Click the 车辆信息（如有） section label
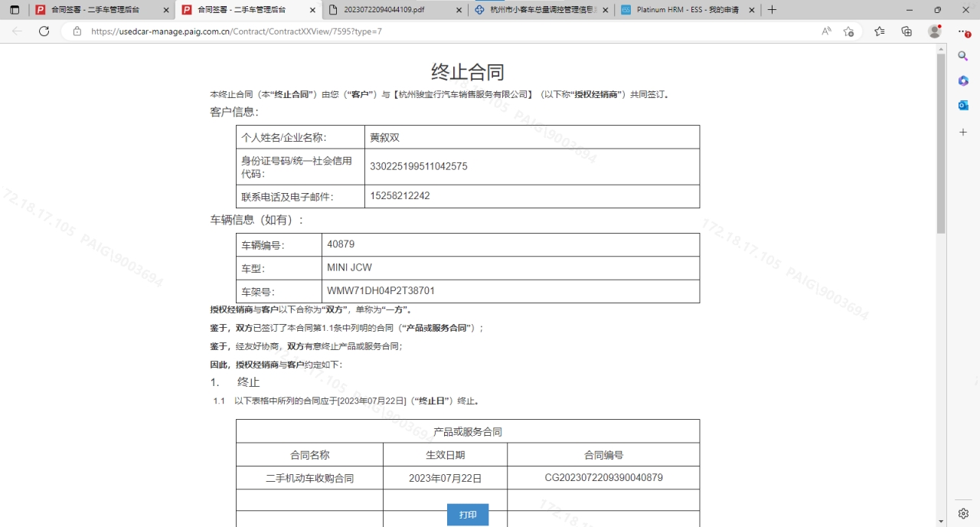The image size is (980, 527). click(x=257, y=220)
